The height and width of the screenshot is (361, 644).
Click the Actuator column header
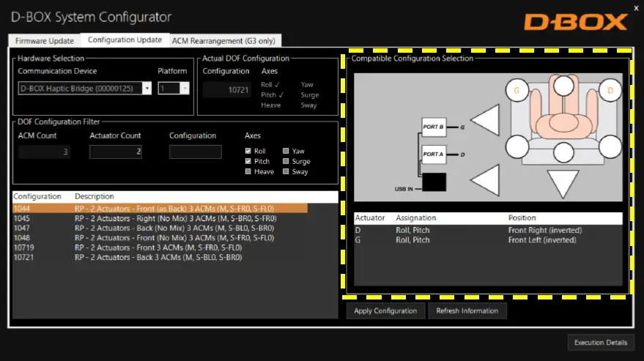[370, 217]
